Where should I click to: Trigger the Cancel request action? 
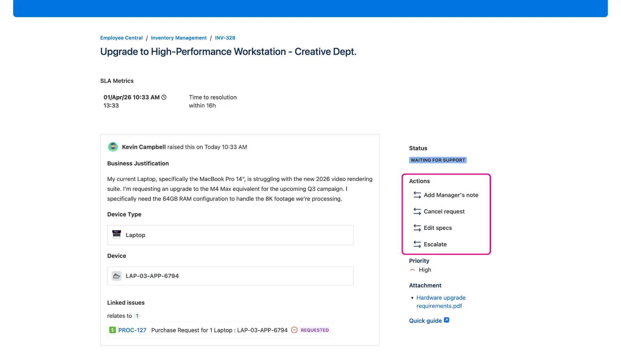point(444,211)
